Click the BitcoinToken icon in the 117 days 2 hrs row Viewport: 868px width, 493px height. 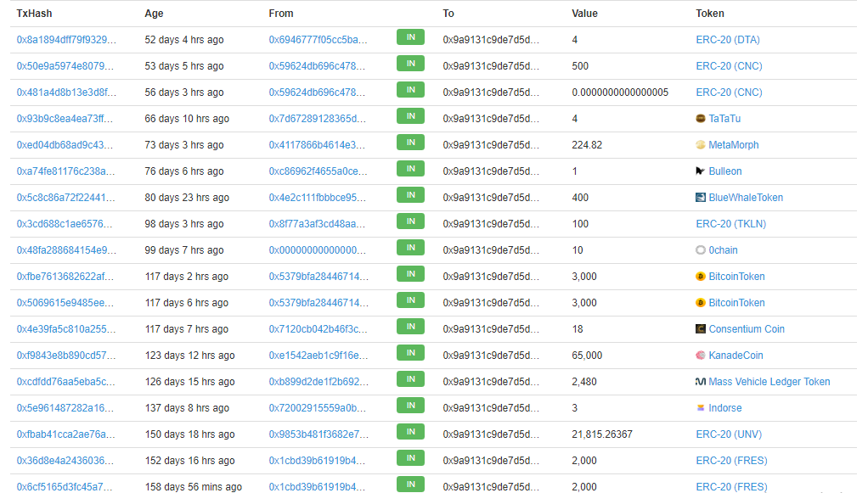click(701, 277)
